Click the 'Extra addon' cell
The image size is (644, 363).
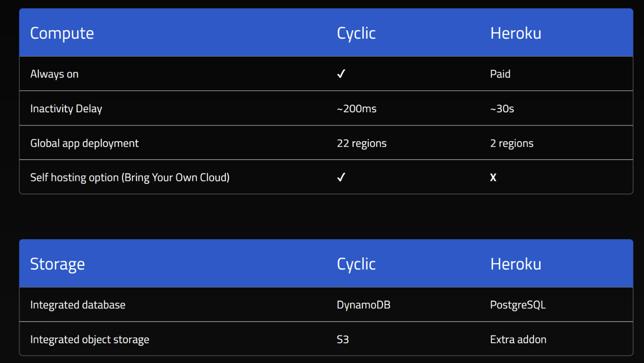click(518, 340)
